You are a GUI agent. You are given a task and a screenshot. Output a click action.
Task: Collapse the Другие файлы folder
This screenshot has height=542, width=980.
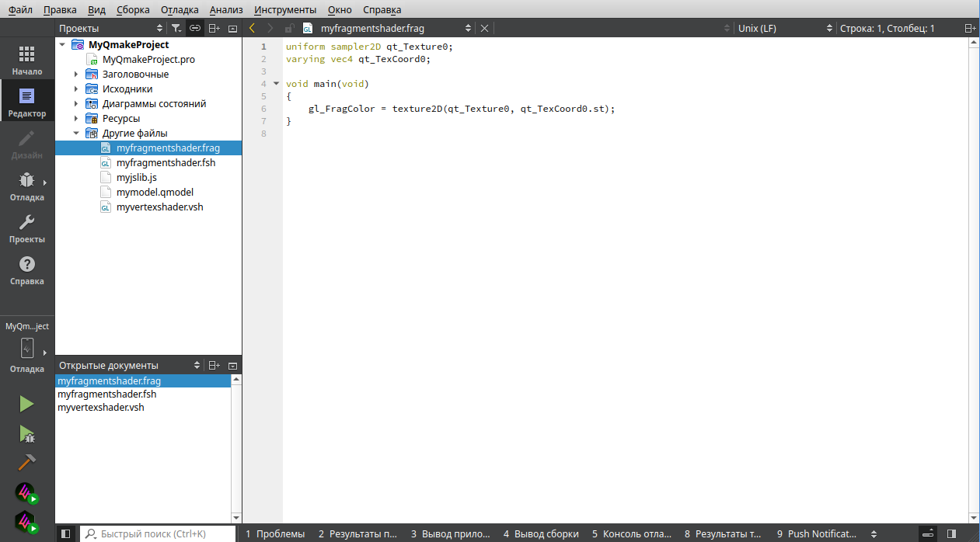coord(76,134)
